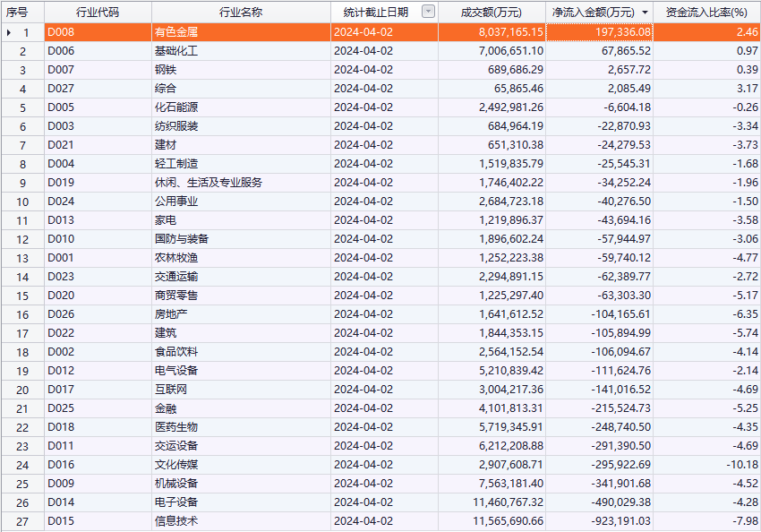Select the 医药生物 industry row
This screenshot has width=761, height=532.
176,427
